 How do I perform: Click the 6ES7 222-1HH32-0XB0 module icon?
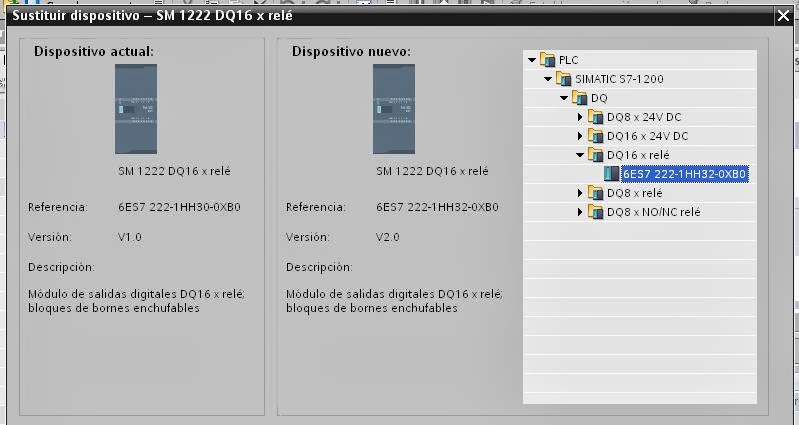pos(611,174)
